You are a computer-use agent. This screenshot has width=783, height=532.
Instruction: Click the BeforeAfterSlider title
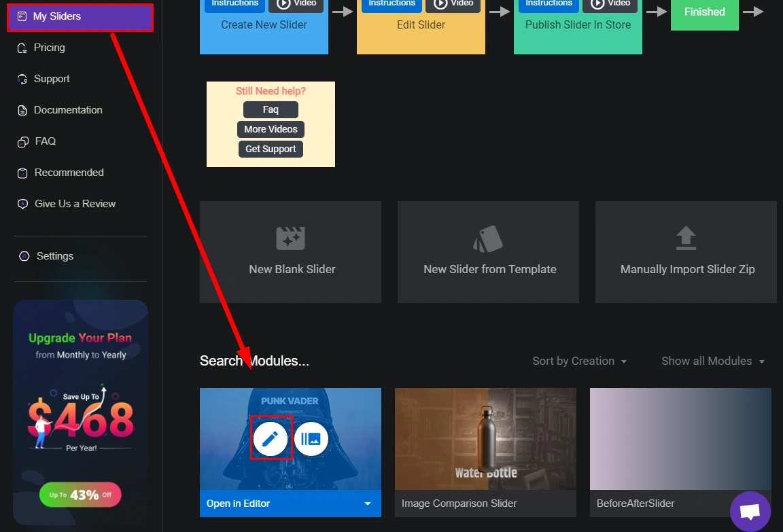(x=636, y=503)
